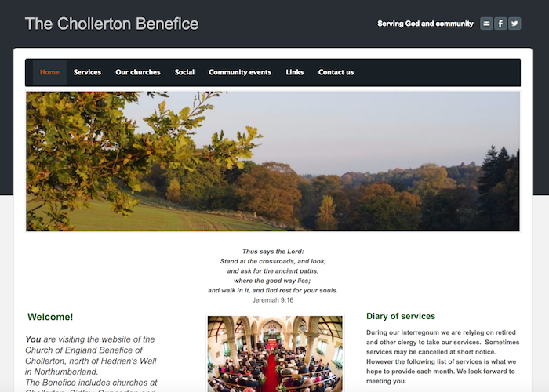
Task: Click the autumn landscape banner image
Action: (x=273, y=162)
